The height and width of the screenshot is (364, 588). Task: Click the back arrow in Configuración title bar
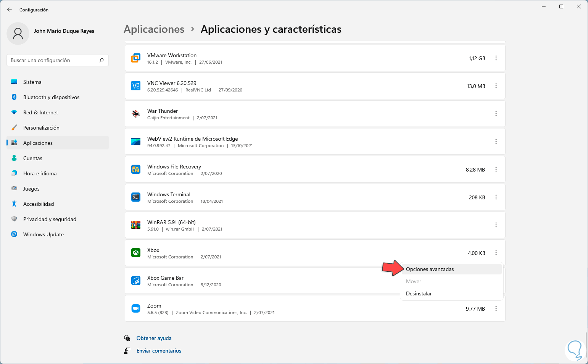tap(10, 10)
